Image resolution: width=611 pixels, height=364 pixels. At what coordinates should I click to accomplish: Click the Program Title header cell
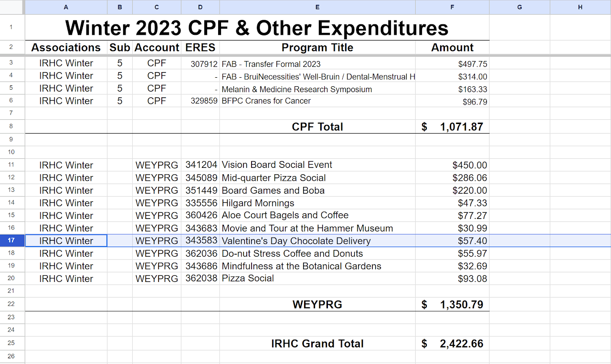[x=317, y=47]
